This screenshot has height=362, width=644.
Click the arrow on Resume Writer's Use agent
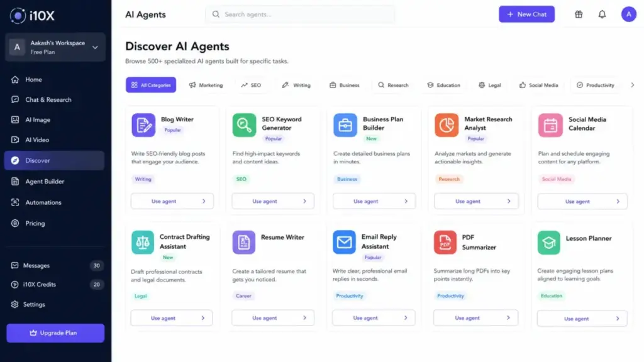305,317
